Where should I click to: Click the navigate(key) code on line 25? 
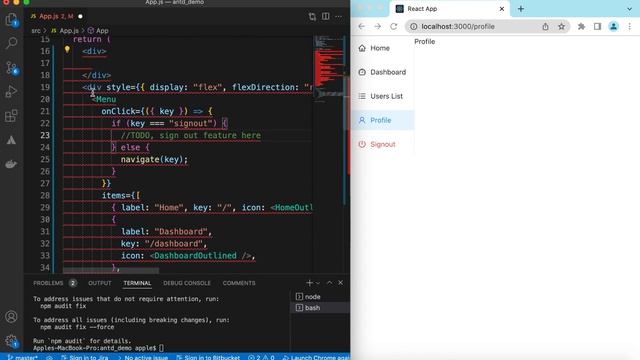[x=154, y=160]
